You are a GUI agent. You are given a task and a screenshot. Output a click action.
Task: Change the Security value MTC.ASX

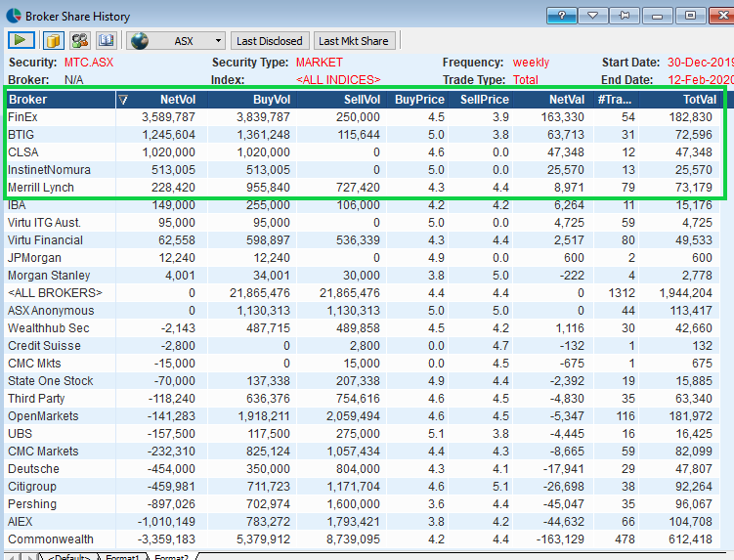[89, 63]
